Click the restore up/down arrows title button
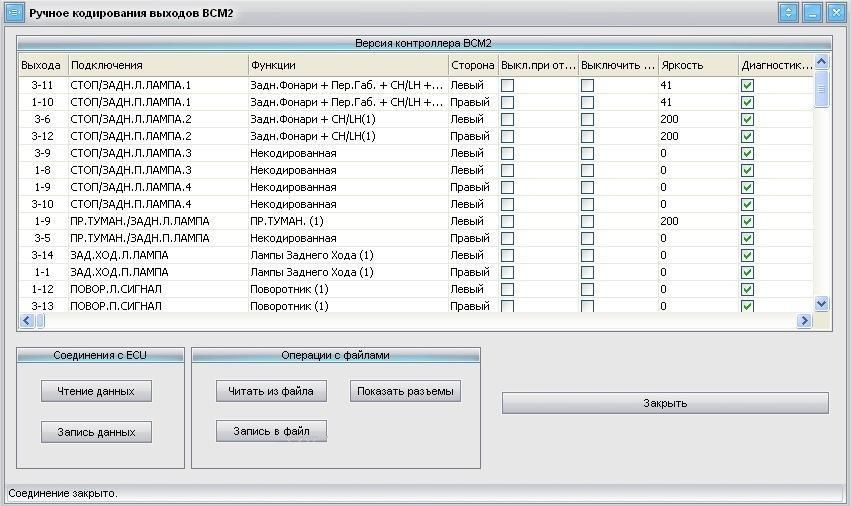Image resolution: width=851 pixels, height=506 pixels. pos(788,12)
